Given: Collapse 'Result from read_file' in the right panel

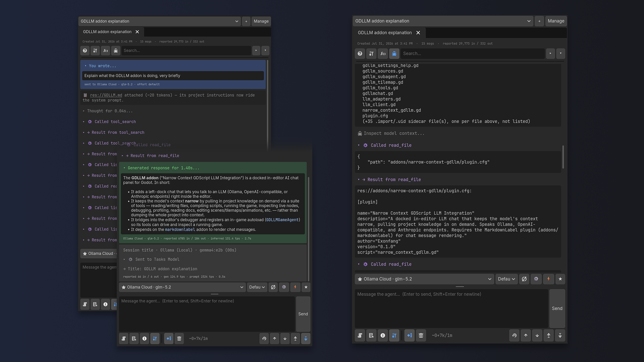Looking at the screenshot, I should pyautogui.click(x=389, y=180).
